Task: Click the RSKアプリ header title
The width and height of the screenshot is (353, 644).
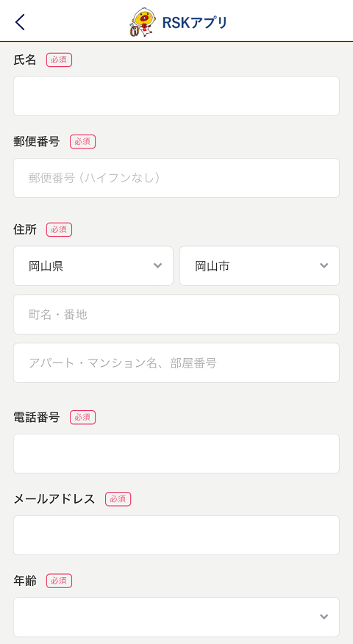Action: (194, 23)
